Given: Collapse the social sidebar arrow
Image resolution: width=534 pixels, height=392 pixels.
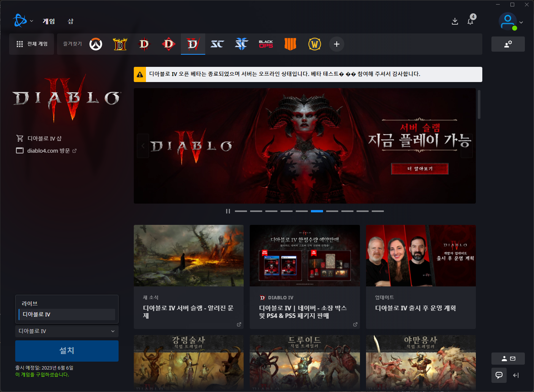Looking at the screenshot, I should 516,375.
